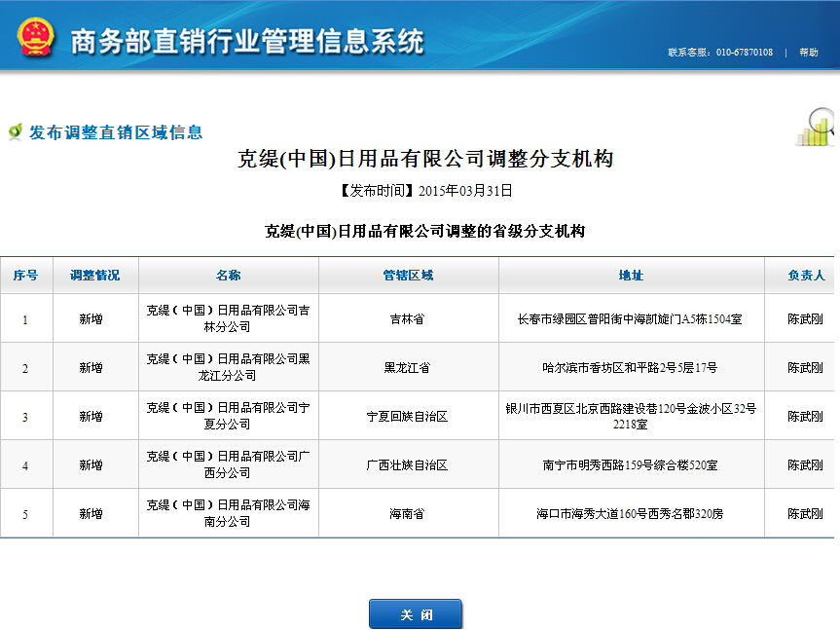This screenshot has width=840, height=630.
Task: Click the 商务部直销行业管理信息系统 site title
Action: point(247,41)
